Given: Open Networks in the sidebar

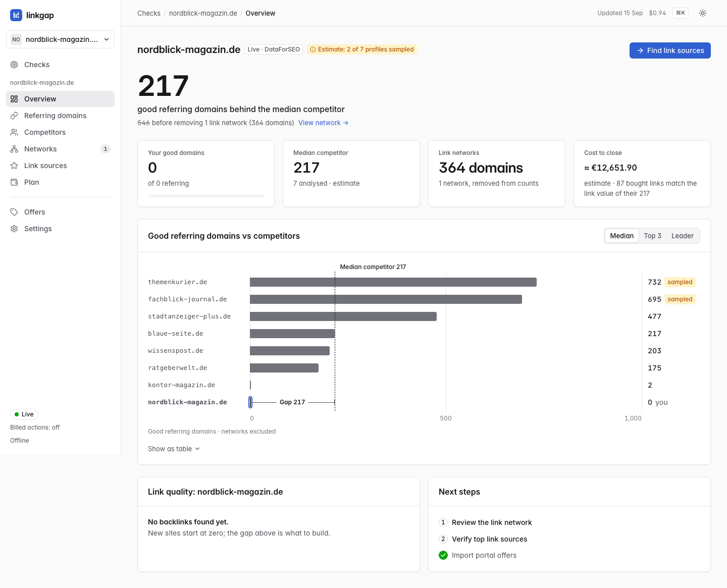Looking at the screenshot, I should [60, 149].
